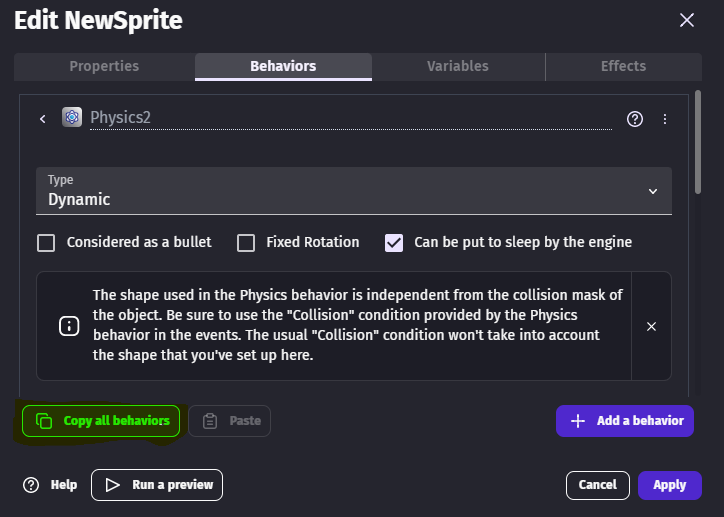Go to the Effects tab
Viewport: 724px width, 517px height.
click(623, 67)
